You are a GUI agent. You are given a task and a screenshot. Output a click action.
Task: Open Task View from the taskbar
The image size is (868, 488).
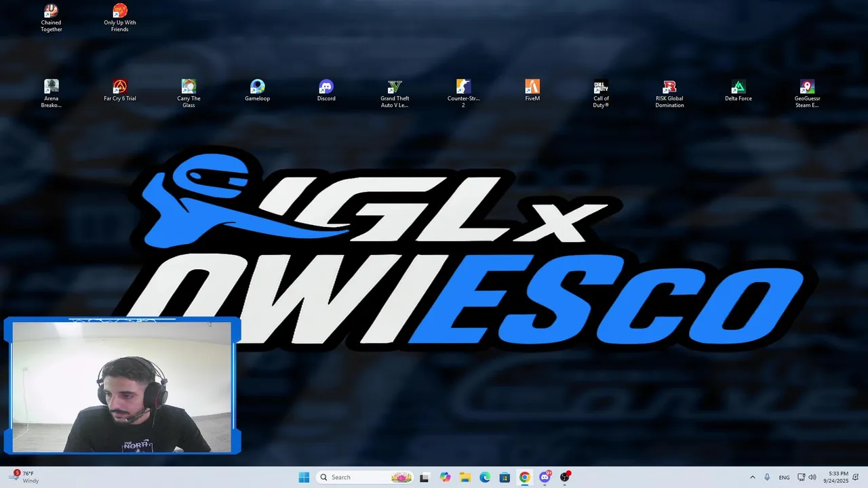pyautogui.click(x=425, y=477)
